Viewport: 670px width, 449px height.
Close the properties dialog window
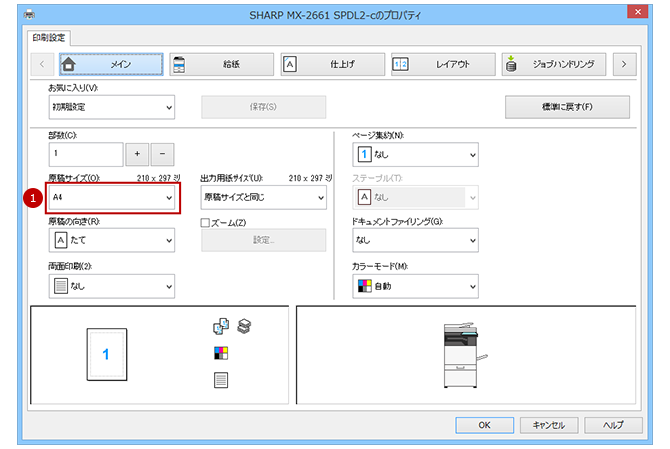click(x=638, y=12)
